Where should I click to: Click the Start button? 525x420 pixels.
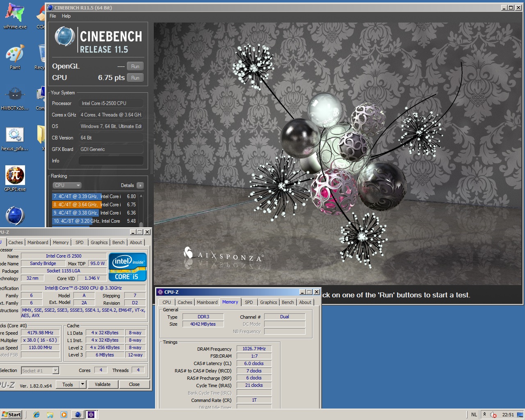pyautogui.click(x=11, y=414)
